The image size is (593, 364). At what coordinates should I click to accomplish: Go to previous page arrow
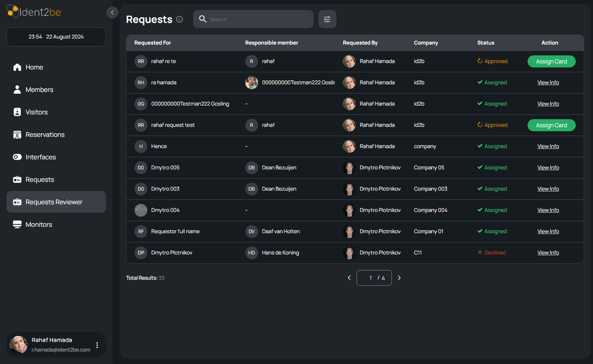click(349, 278)
